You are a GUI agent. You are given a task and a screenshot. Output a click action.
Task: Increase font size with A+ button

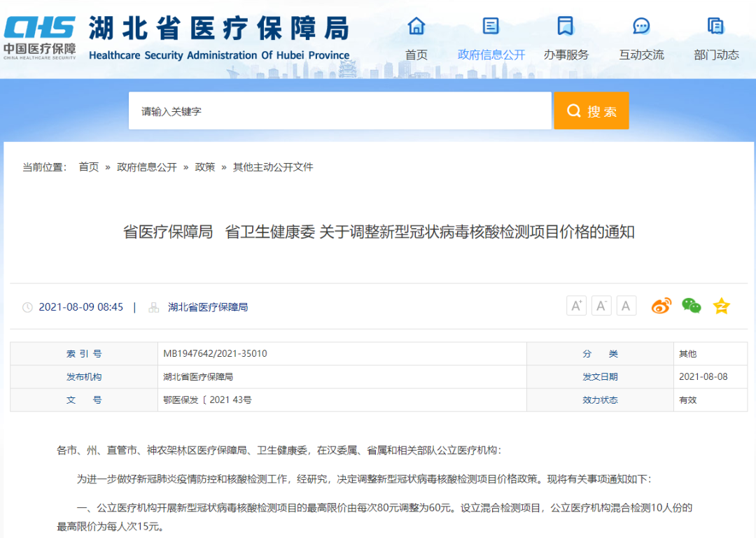[x=576, y=306]
